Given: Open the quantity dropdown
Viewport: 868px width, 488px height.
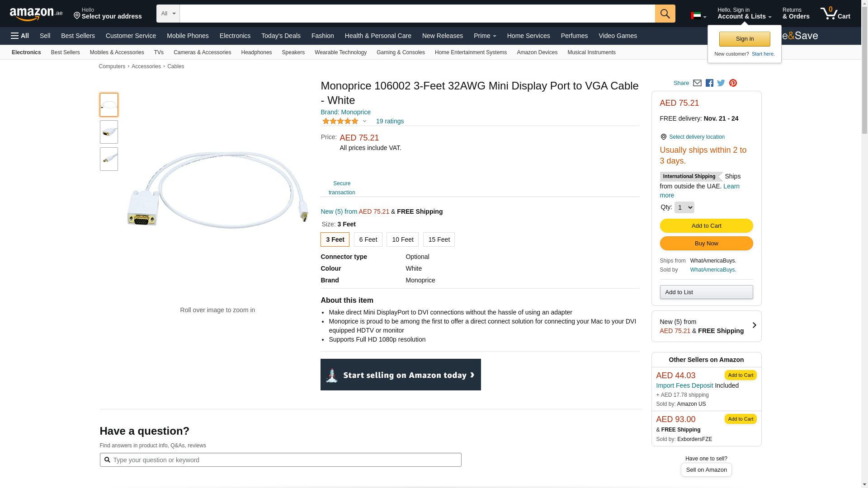Looking at the screenshot, I should coord(684,207).
